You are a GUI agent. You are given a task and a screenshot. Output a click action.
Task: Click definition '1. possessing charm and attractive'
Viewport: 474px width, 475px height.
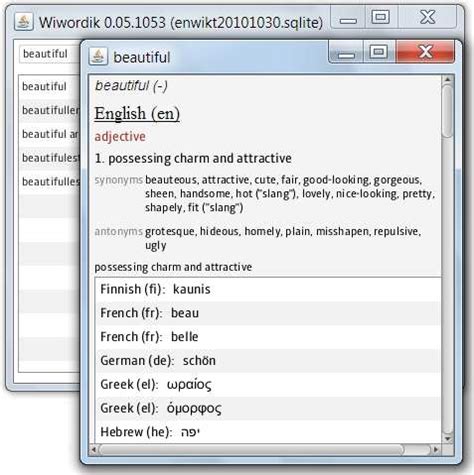[193, 158]
